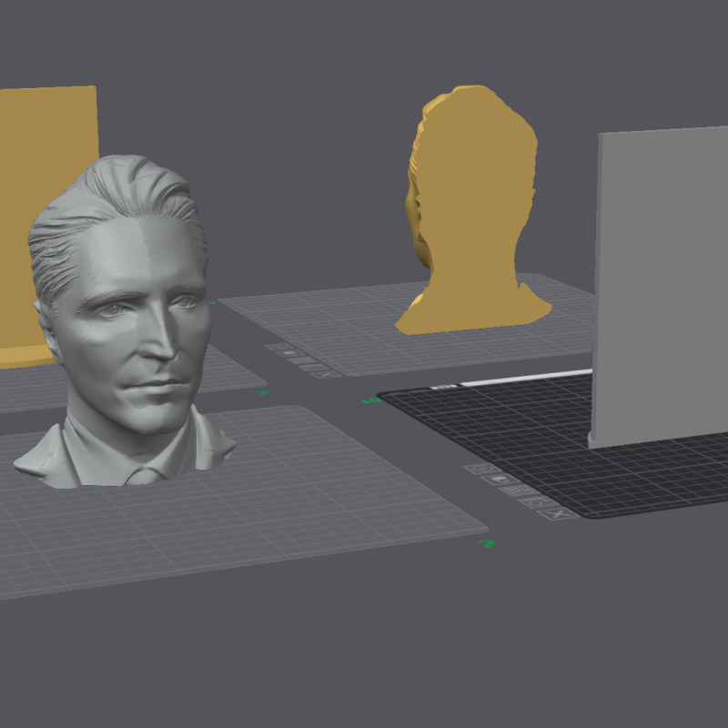This screenshot has width=728, height=728.
Task: Open settings icon on the yellow head's plate
Action: pos(316,368)
